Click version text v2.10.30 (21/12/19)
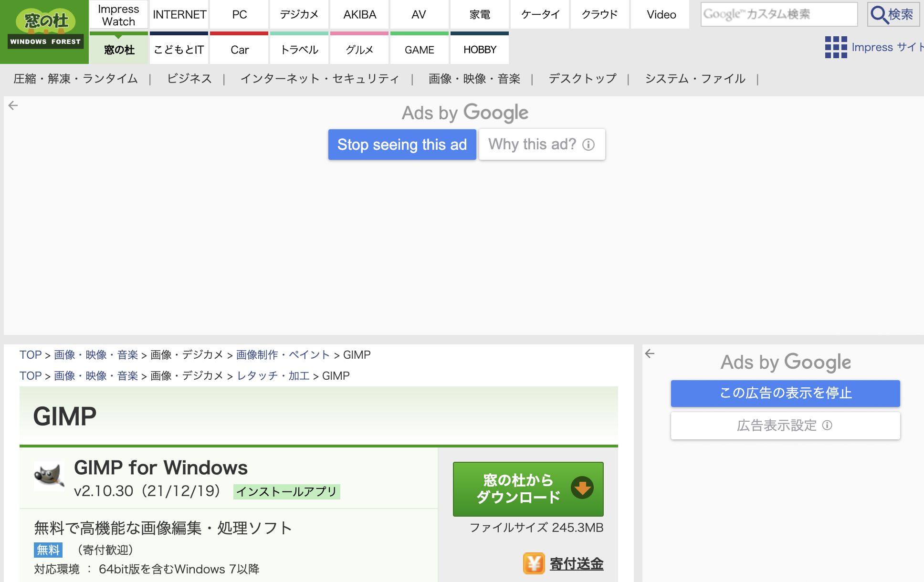Screen dimensions: 924x582 pos(147,491)
